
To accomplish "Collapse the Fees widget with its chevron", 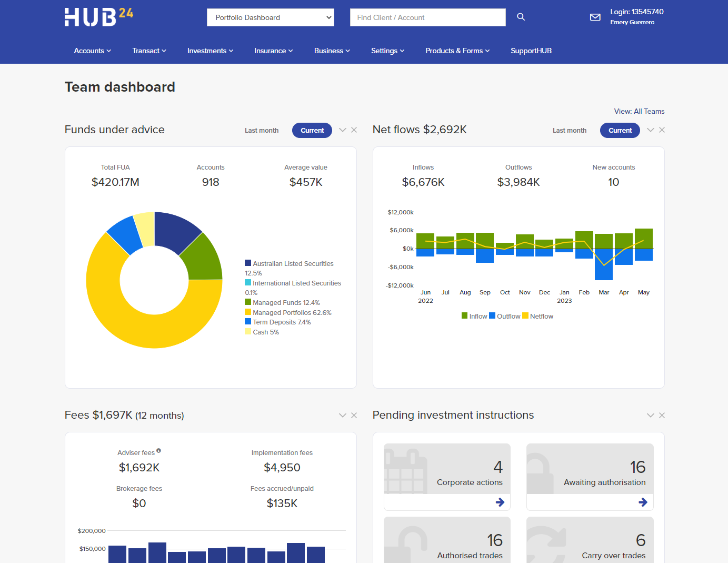I will 342,415.
